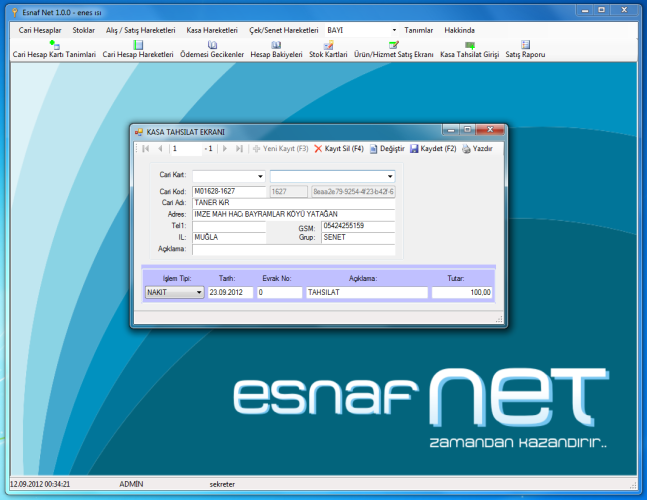Open Cari Hesap Kartı Tanımları toolbar icon

click(54, 50)
